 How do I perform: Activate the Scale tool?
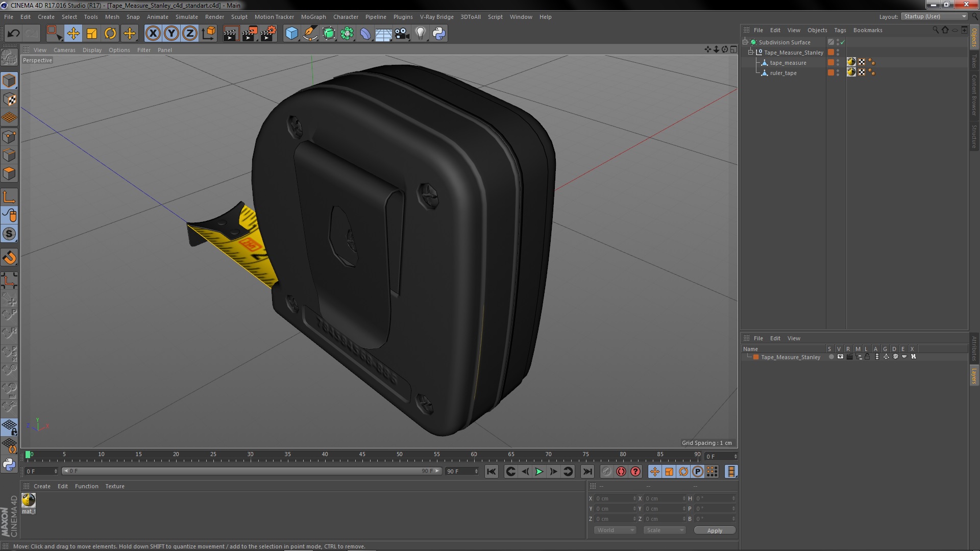[x=92, y=34]
